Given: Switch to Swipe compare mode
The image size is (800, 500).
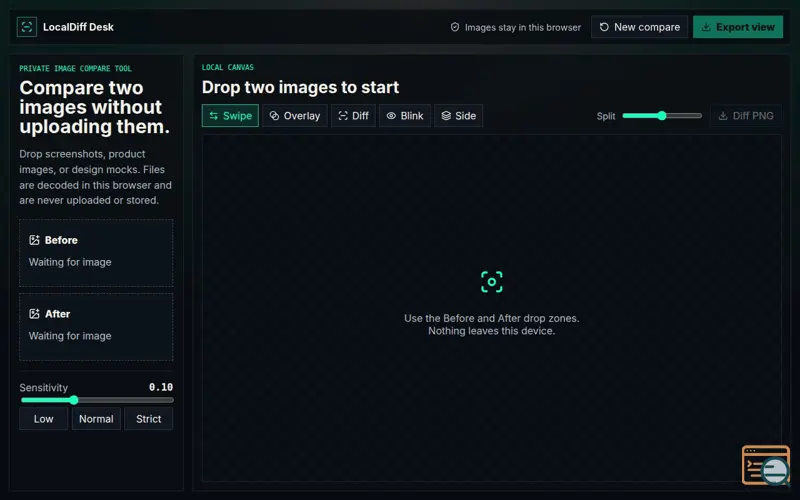Looking at the screenshot, I should coord(230,116).
